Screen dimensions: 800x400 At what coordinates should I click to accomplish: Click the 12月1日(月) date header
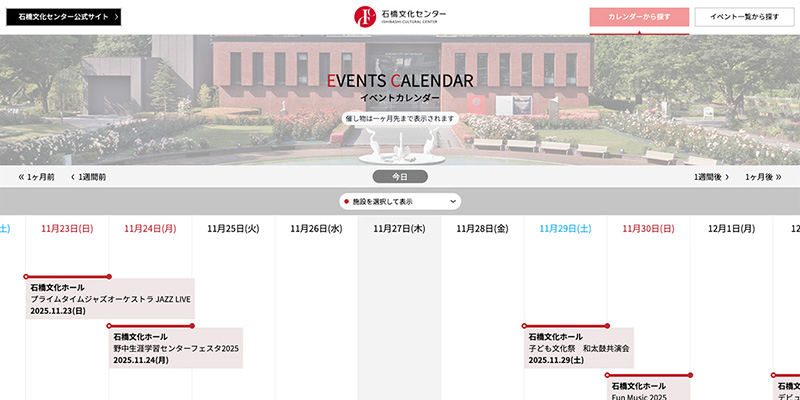click(x=732, y=229)
